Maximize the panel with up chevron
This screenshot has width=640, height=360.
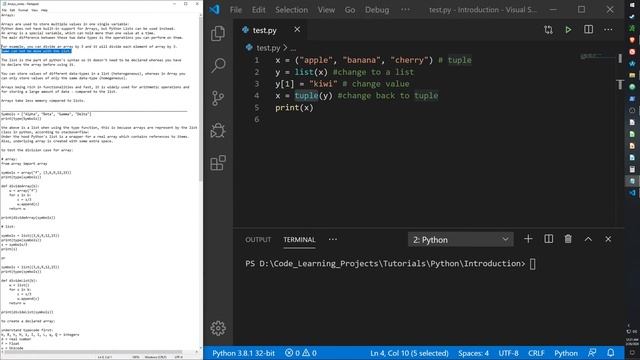588,239
